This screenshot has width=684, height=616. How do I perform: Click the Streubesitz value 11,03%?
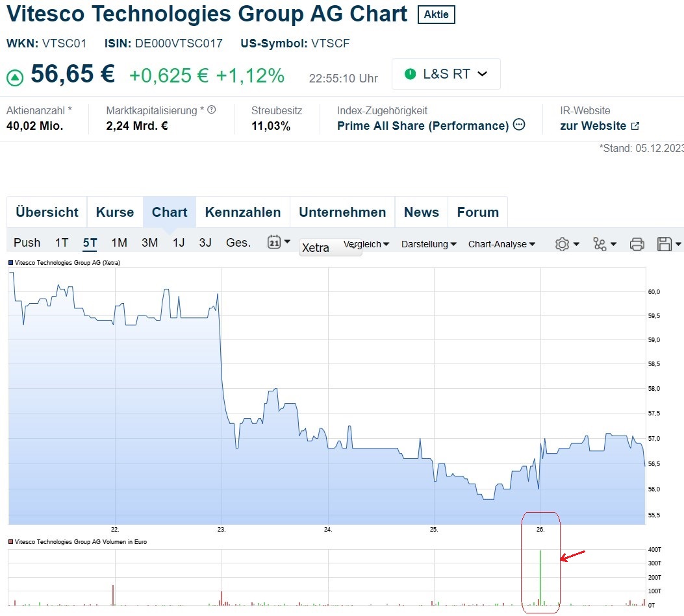(x=271, y=126)
